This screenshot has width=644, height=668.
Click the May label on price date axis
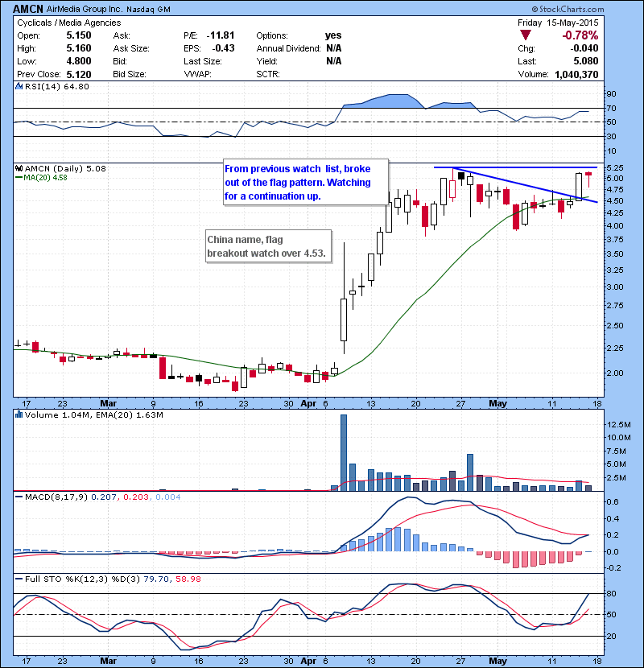pyautogui.click(x=497, y=403)
